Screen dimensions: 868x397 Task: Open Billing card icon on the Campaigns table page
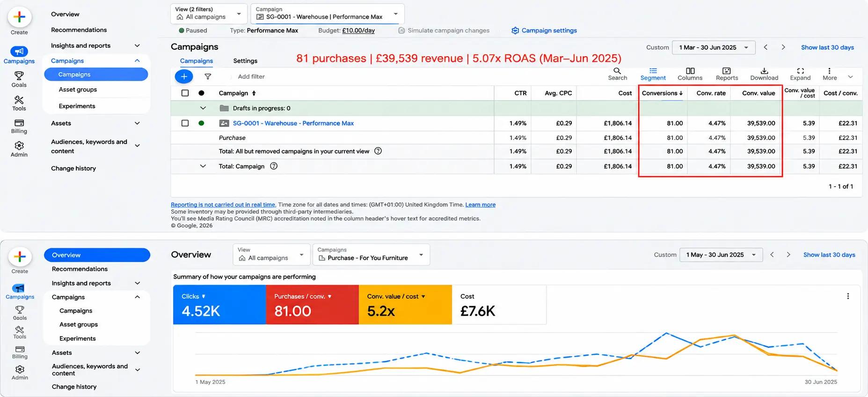(19, 123)
